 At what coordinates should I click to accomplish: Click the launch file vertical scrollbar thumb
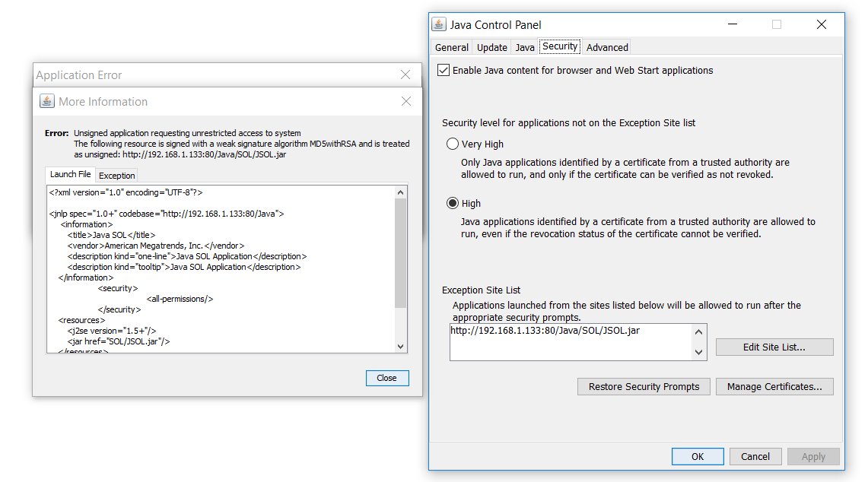point(400,253)
